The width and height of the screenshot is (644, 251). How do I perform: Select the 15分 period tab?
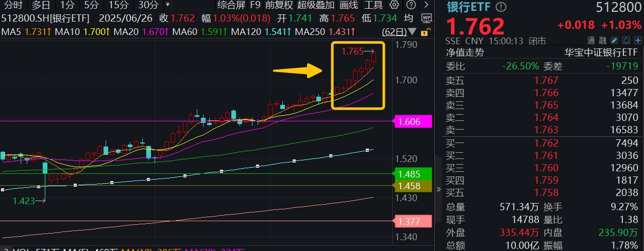(118, 6)
